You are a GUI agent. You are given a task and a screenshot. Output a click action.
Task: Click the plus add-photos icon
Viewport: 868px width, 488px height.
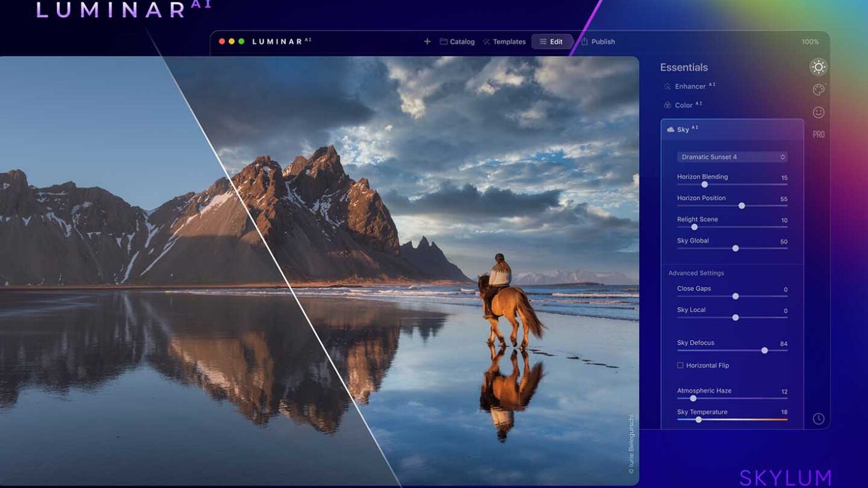(427, 41)
